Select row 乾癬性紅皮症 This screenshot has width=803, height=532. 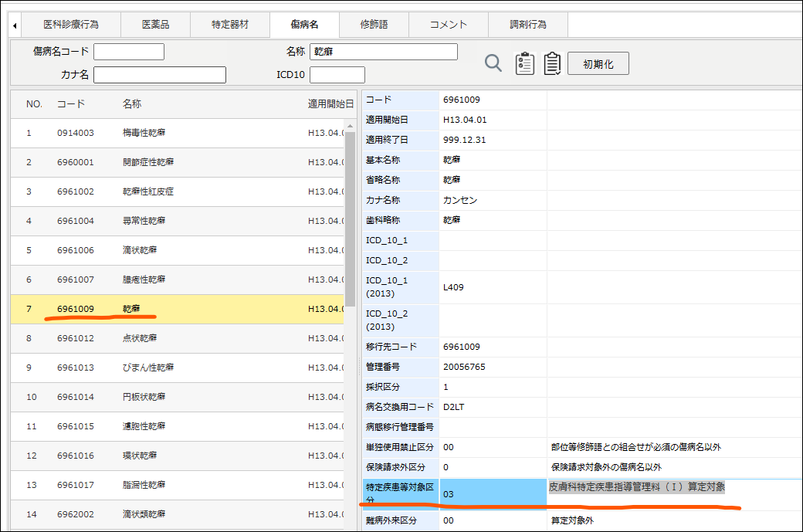coord(178,192)
